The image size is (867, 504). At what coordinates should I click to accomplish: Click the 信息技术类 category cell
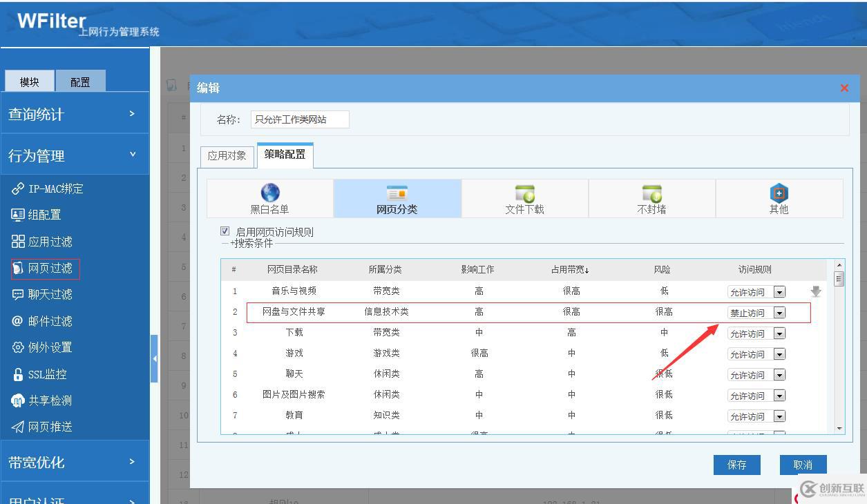(386, 312)
